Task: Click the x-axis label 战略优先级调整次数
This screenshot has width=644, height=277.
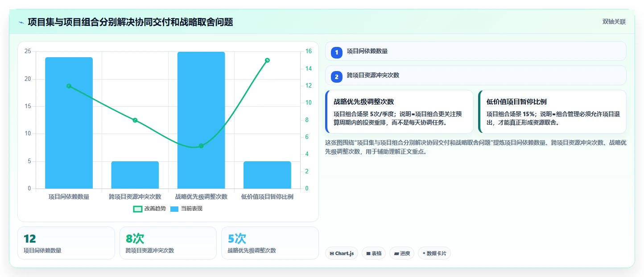Action: coord(201,197)
